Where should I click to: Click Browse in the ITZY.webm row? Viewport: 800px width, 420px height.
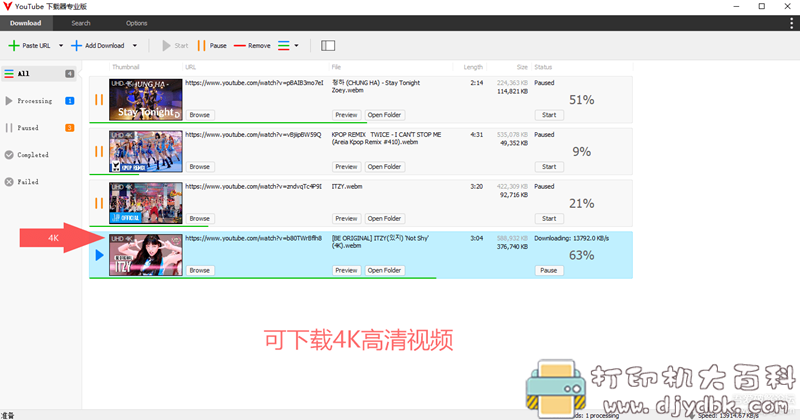199,218
